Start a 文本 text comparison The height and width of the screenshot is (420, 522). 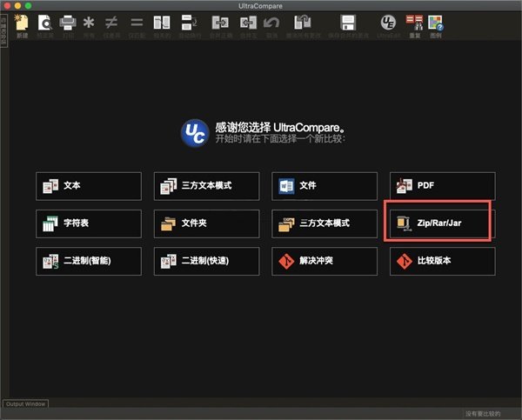89,186
